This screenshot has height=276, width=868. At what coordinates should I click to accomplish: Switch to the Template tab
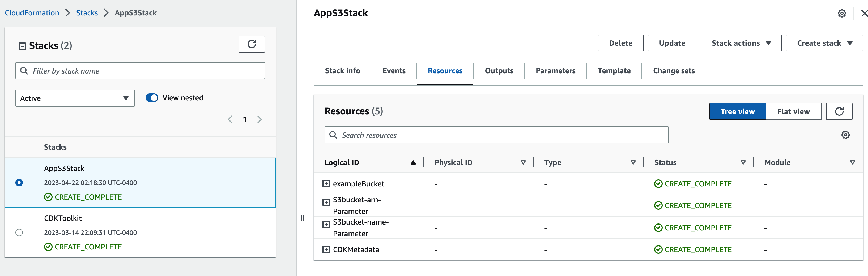click(614, 71)
